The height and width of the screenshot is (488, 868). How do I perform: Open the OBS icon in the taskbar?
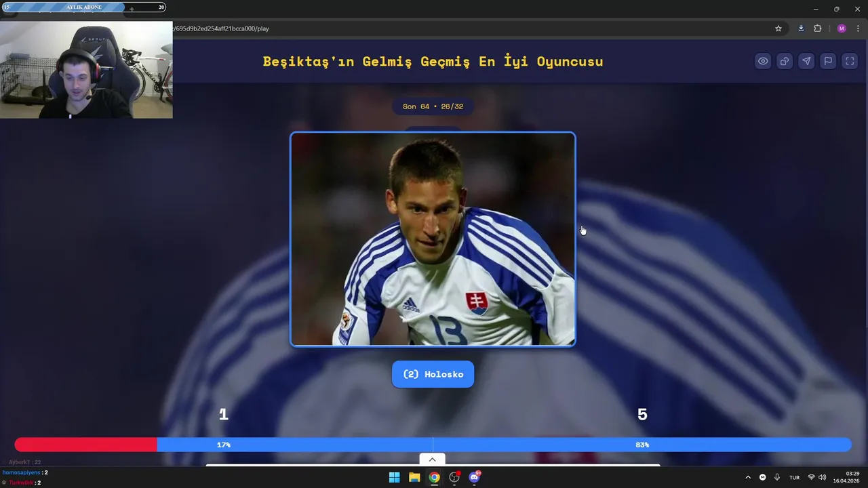(454, 477)
